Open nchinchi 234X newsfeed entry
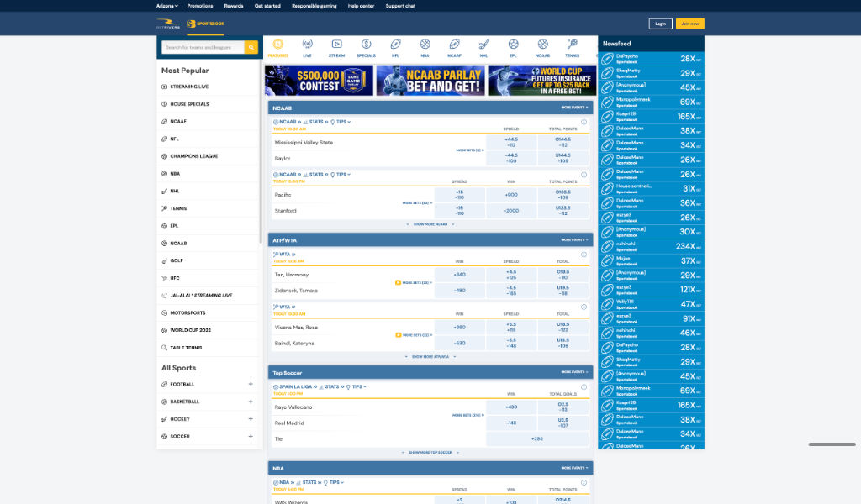 652,246
